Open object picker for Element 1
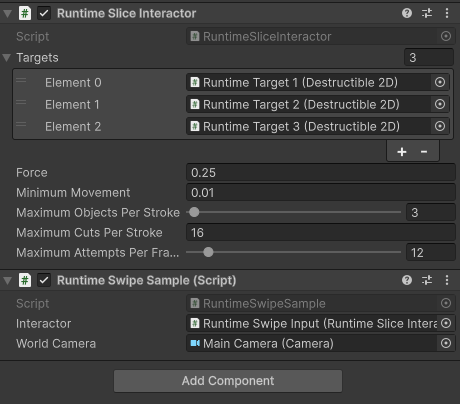The width and height of the screenshot is (460, 404). [x=440, y=104]
